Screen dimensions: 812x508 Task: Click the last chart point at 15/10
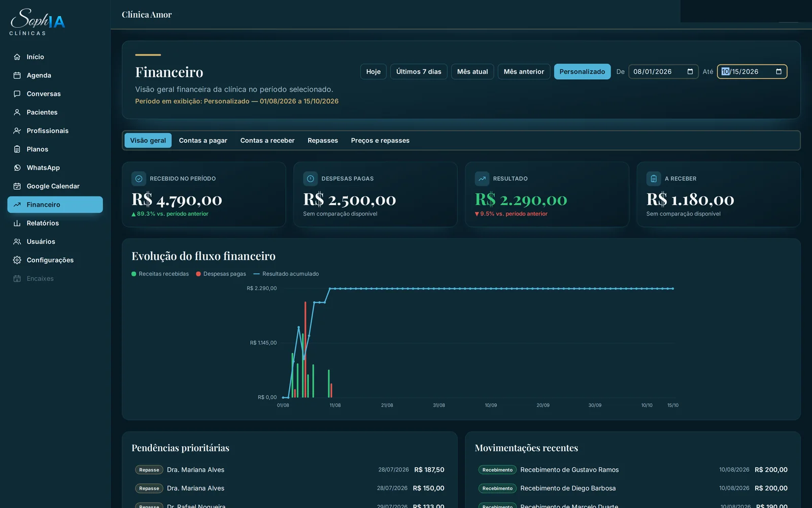673,289
